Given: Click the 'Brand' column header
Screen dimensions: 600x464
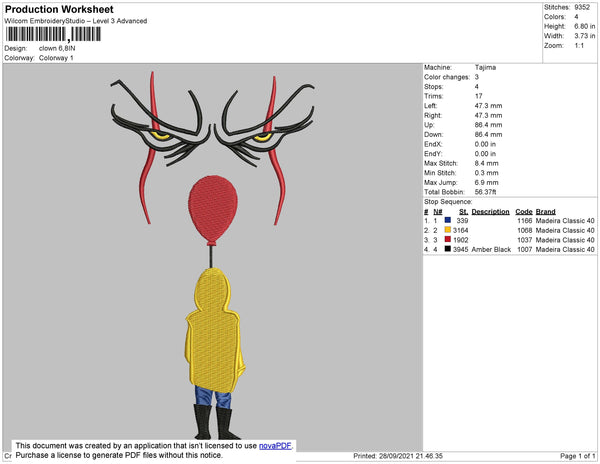Looking at the screenshot, I should 545,212.
